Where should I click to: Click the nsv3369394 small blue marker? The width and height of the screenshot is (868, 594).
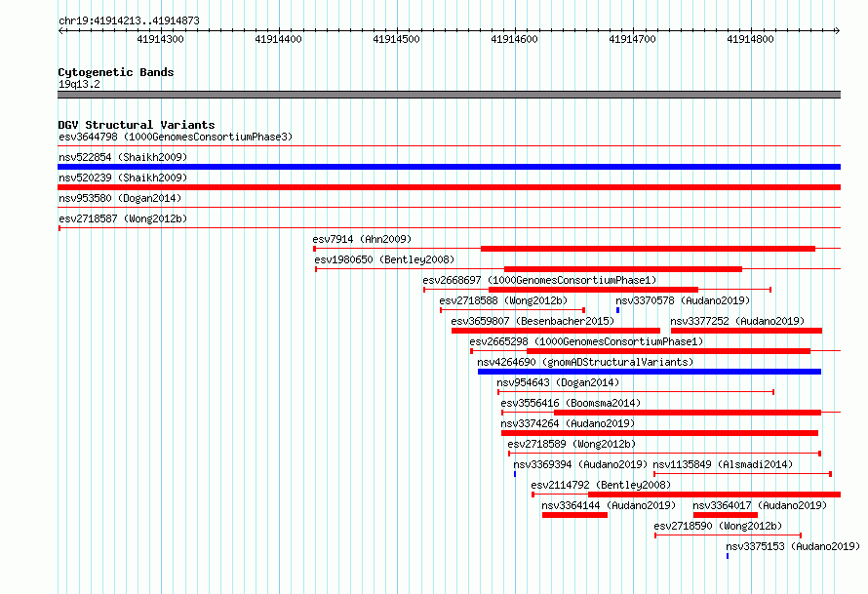(x=515, y=474)
